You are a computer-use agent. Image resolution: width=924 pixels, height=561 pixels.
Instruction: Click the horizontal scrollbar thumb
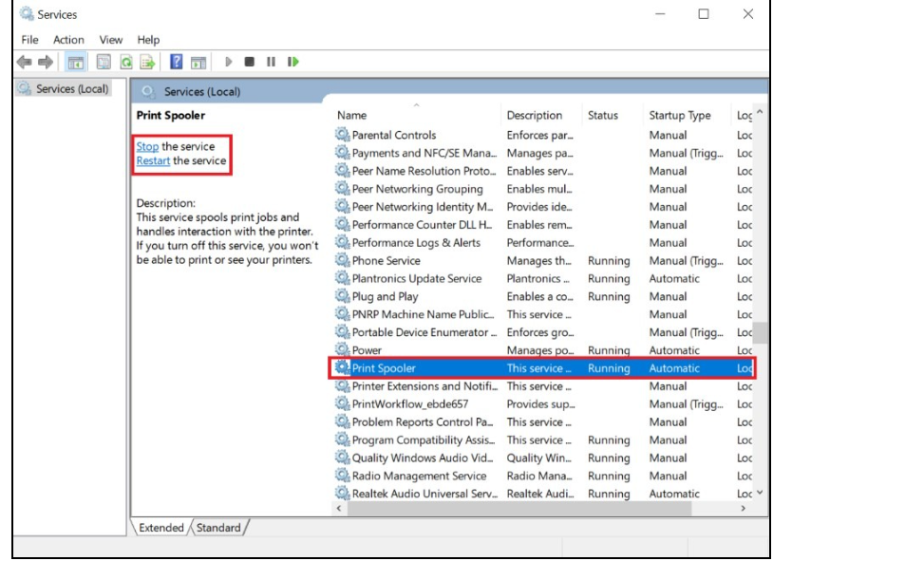coord(519,508)
